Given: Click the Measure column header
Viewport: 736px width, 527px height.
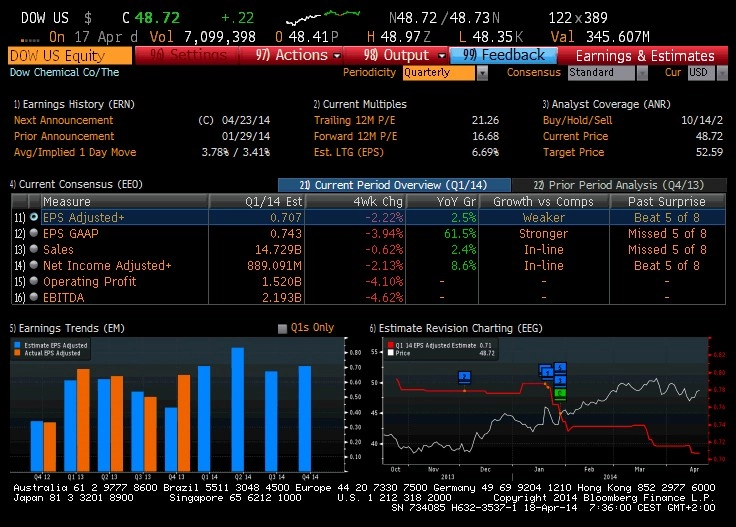Looking at the screenshot, I should tap(124, 201).
